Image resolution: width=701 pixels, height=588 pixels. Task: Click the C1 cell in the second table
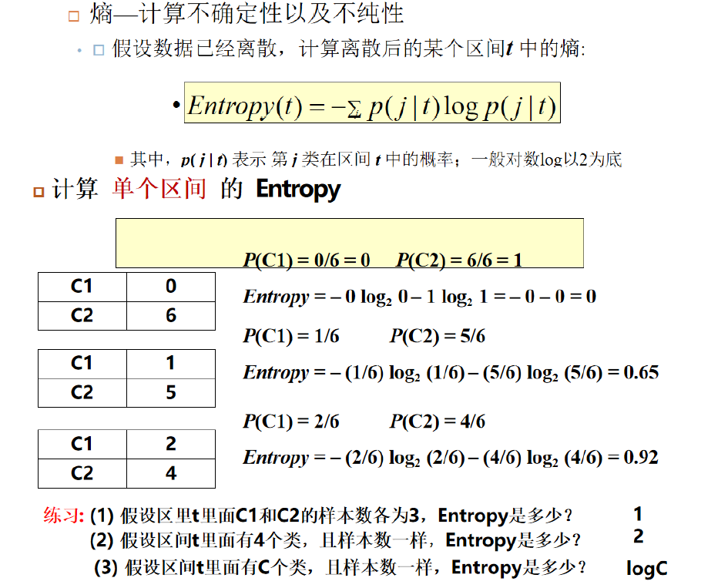pos(82,363)
